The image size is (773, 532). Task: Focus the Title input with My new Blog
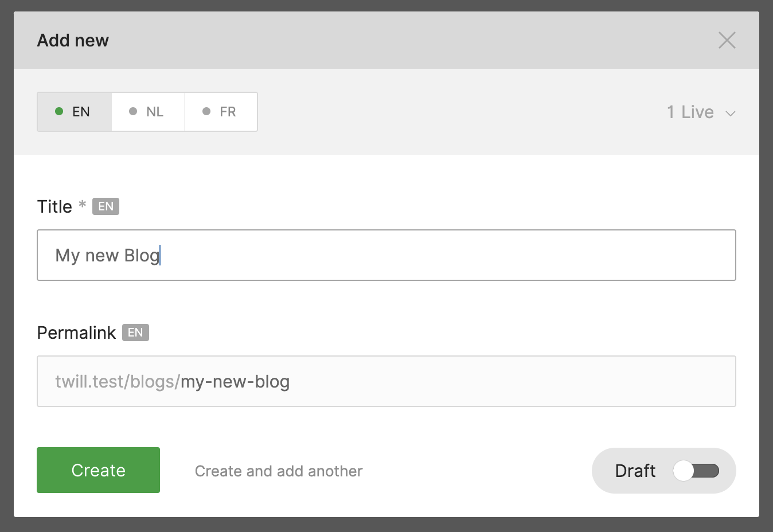(x=386, y=255)
